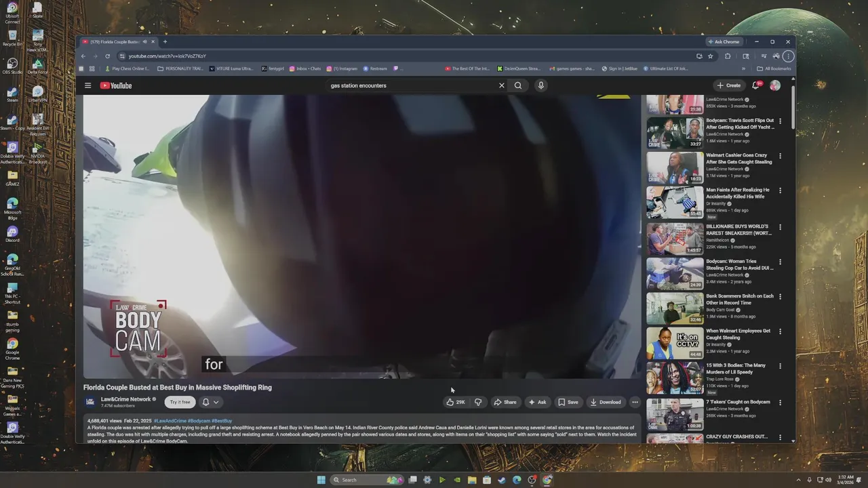Dislike the Florida Couple video
This screenshot has height=488, width=868.
(478, 402)
